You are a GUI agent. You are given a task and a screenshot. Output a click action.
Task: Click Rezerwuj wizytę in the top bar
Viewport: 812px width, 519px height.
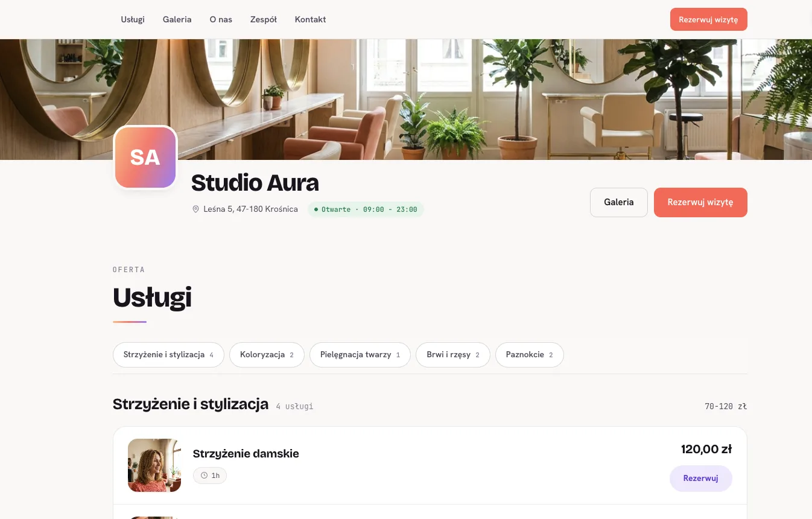pyautogui.click(x=708, y=19)
